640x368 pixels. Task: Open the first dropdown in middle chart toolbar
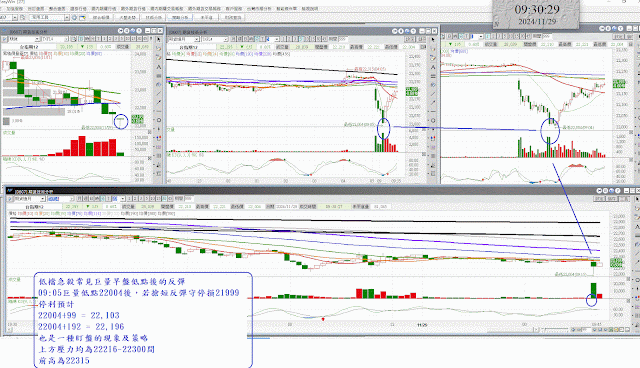(x=197, y=39)
